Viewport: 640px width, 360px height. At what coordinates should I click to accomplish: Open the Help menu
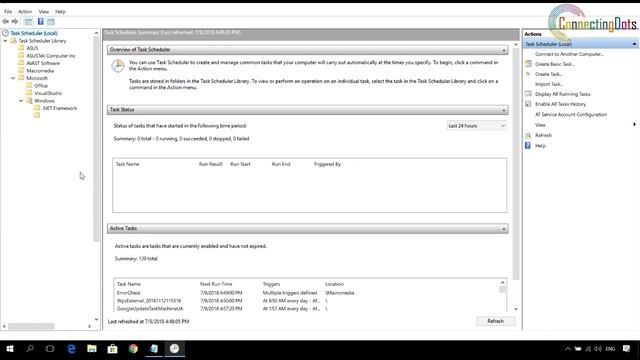pos(60,11)
